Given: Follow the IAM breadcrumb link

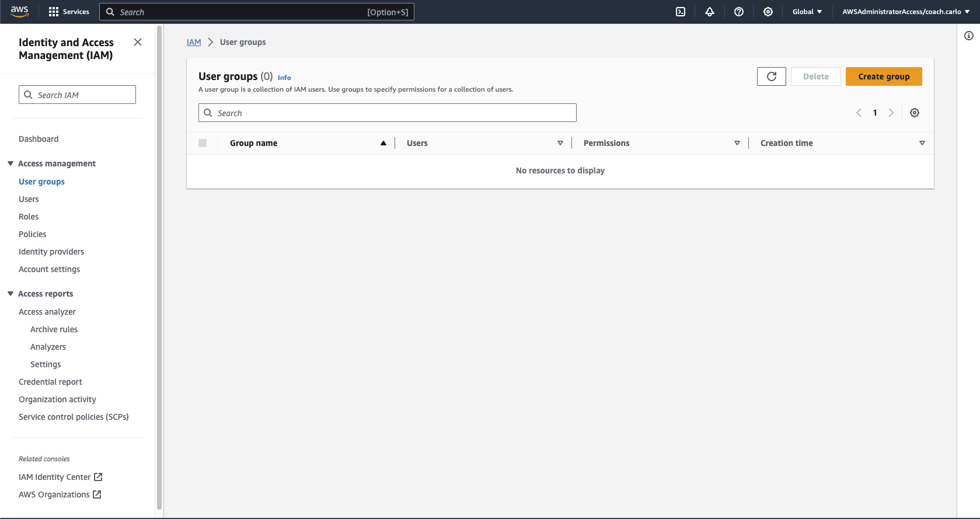Looking at the screenshot, I should [x=194, y=42].
